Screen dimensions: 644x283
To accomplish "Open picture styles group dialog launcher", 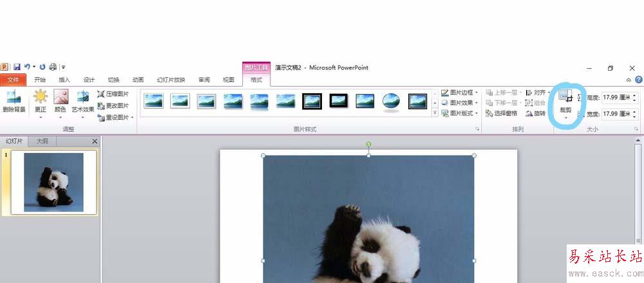I will (x=477, y=129).
